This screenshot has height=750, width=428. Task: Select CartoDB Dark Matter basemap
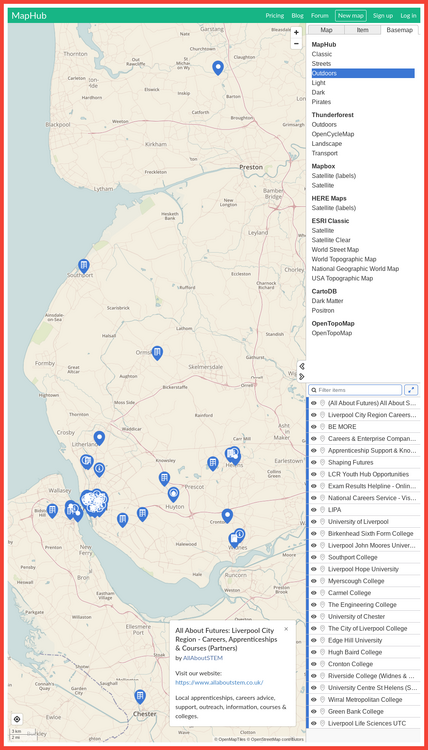coord(328,301)
